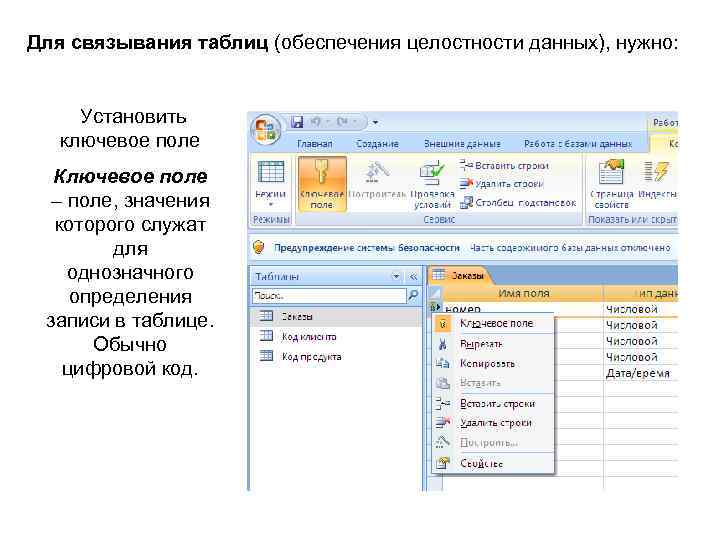Screen dimensions: 720x540
Task: Collapse the navigation pane with double chevron
Action: [413, 276]
